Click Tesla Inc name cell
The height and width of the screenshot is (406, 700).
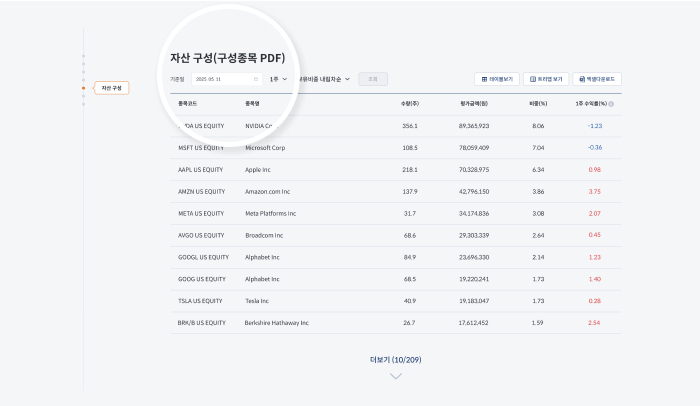[x=257, y=301]
